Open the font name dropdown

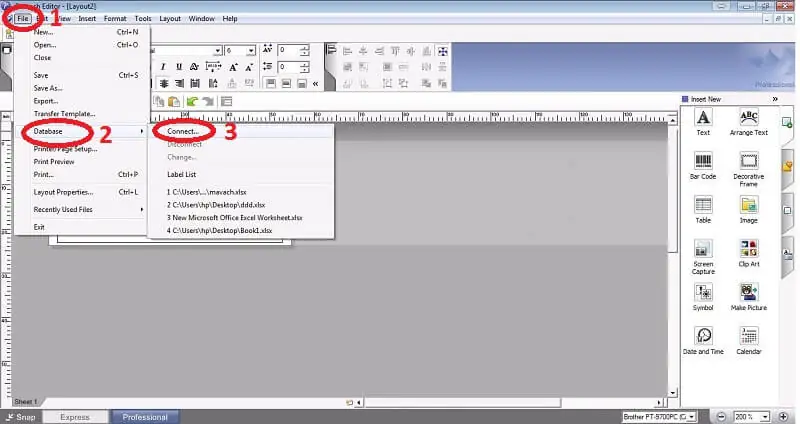218,51
